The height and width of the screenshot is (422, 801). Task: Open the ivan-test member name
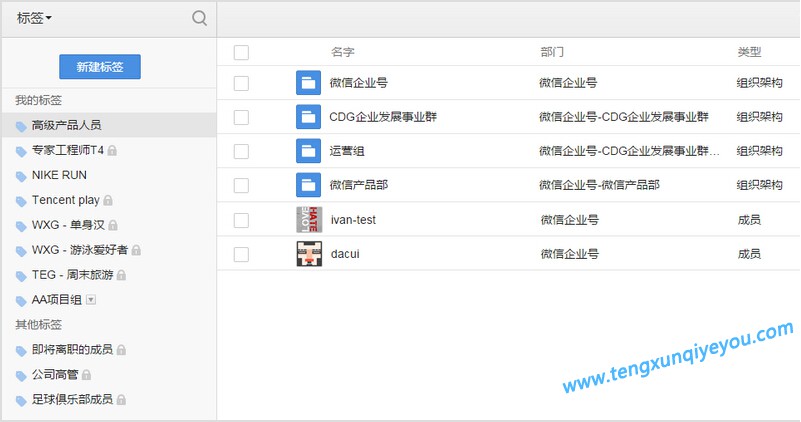(353, 220)
